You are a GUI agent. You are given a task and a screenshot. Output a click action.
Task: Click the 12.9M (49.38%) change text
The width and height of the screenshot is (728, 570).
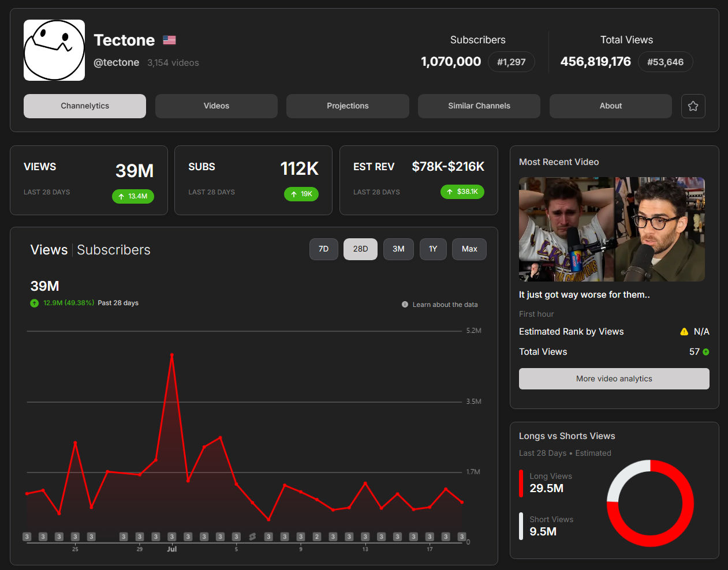pyautogui.click(x=69, y=303)
